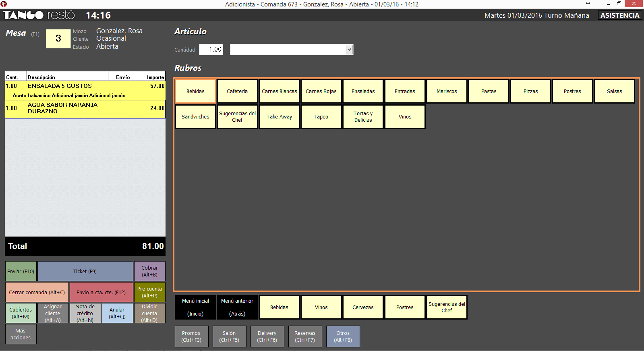Click the Tango app icon in title bar

(4, 4)
